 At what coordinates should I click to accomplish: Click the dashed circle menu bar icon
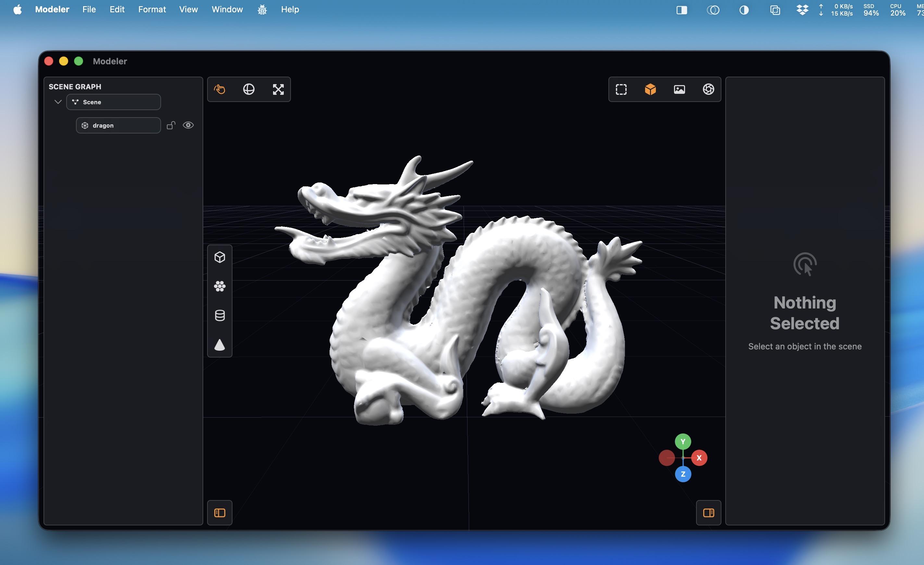(713, 10)
